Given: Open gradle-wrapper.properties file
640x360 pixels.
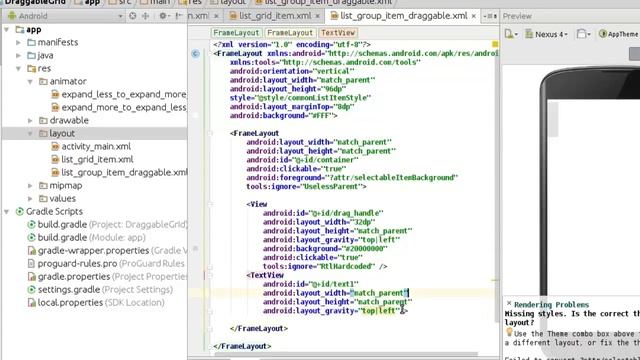Looking at the screenshot, I should click(107, 250).
